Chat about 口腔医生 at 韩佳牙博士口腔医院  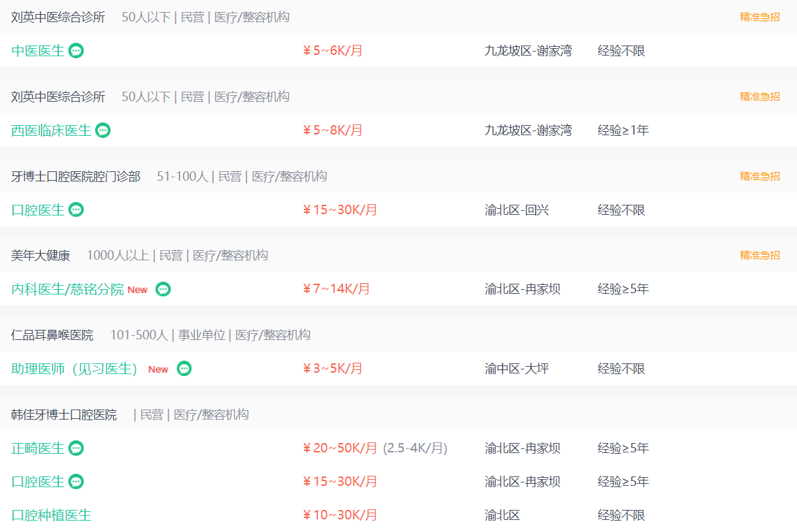76,481
